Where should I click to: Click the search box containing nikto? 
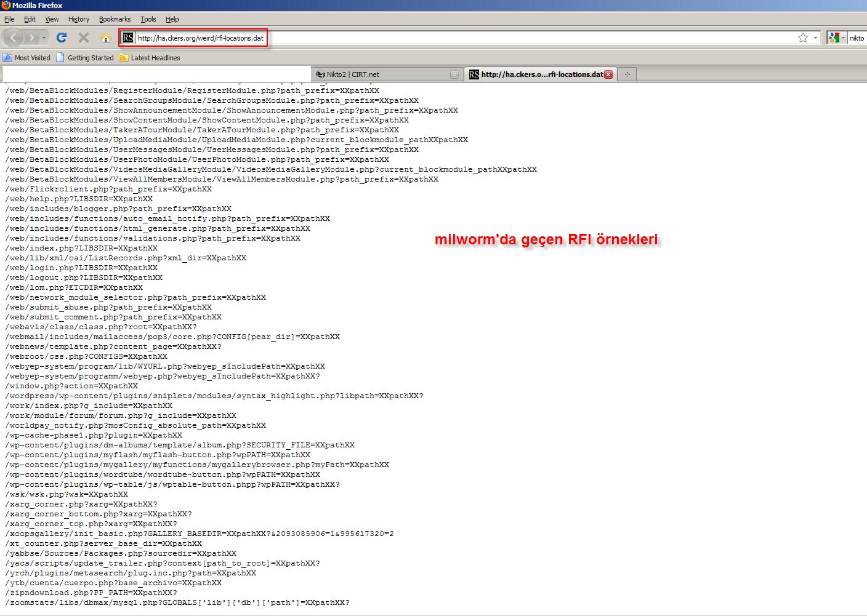pos(857,38)
